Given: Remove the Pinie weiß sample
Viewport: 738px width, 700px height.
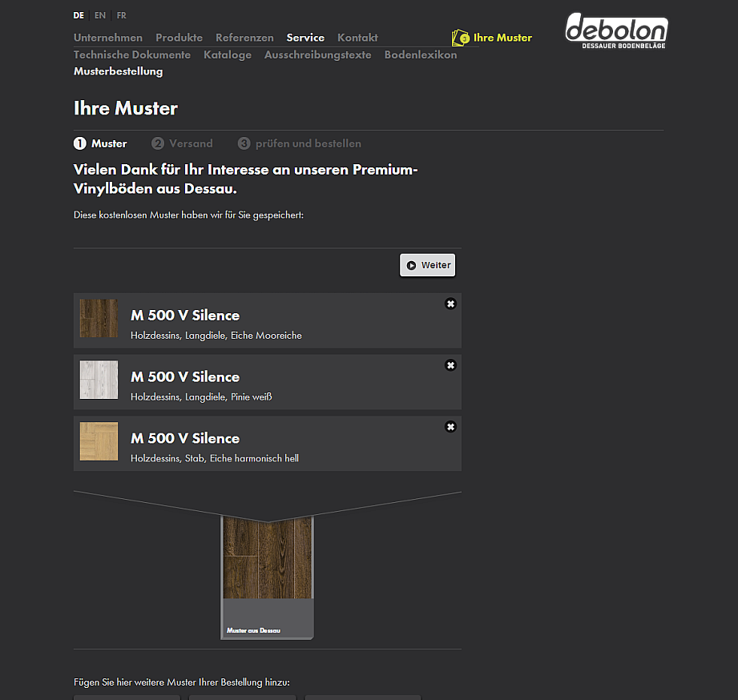Looking at the screenshot, I should [x=450, y=365].
